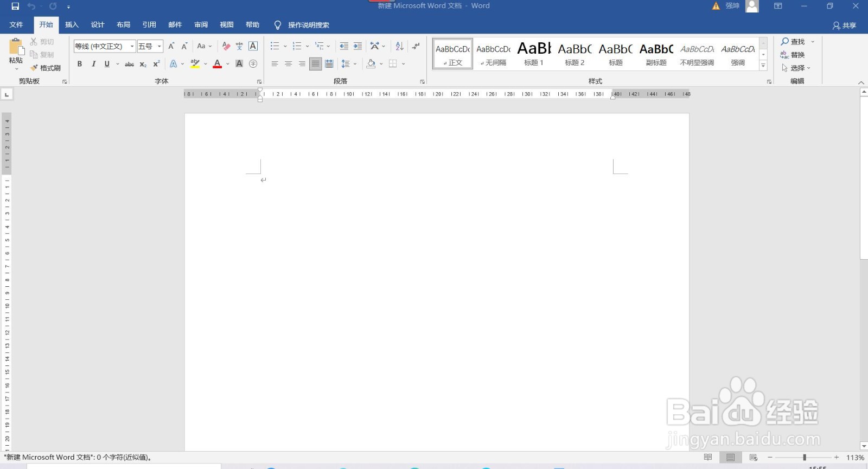The image size is (868, 469).
Task: Increase font size with grow font icon
Action: (171, 46)
